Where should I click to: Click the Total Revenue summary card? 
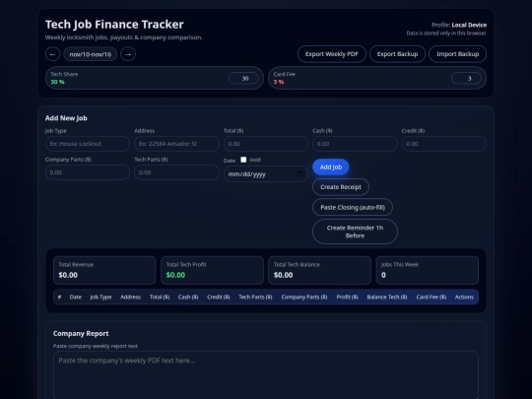[104, 270]
